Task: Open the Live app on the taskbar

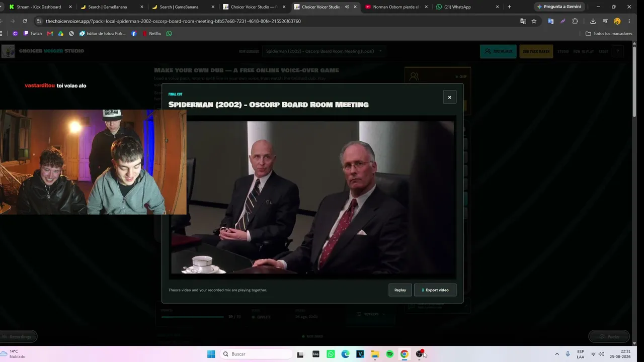Action: pyautogui.click(x=315, y=354)
